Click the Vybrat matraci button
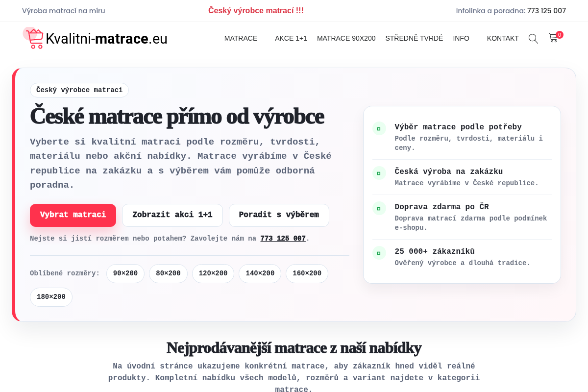This screenshot has height=392, width=588. tap(73, 215)
